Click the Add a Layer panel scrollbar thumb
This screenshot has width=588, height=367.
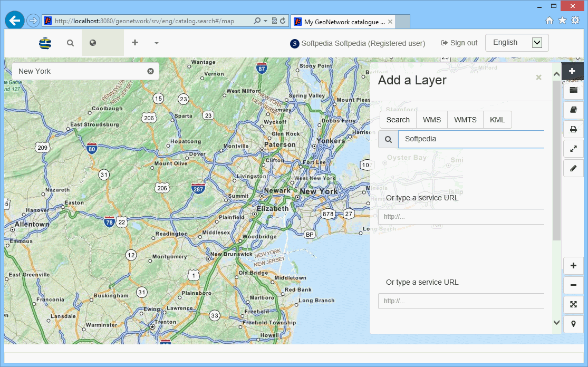[556, 160]
